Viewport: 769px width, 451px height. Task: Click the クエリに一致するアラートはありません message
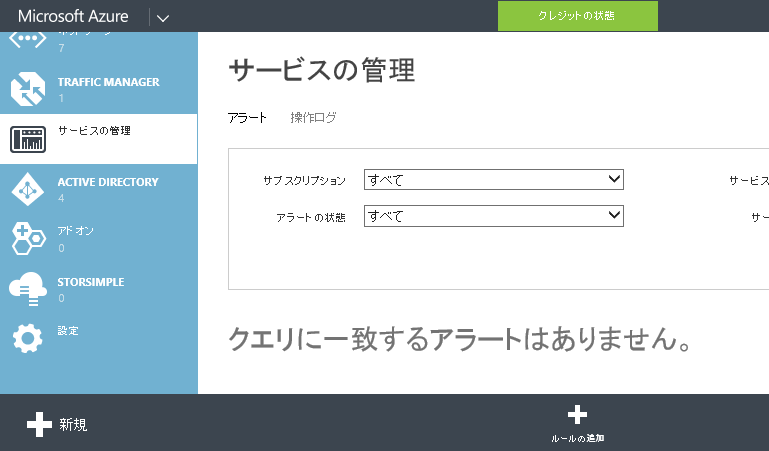coord(460,339)
